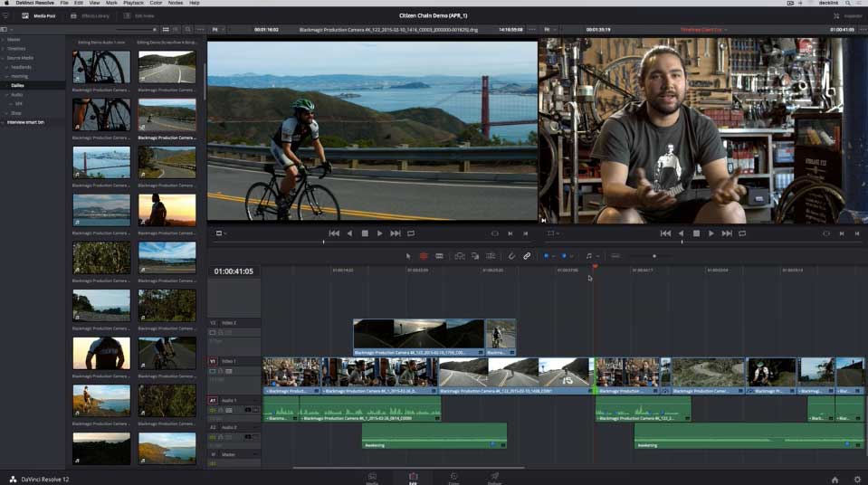This screenshot has width=868, height=485.
Task: Click the overwrite clip edit icon
Action: [475, 256]
